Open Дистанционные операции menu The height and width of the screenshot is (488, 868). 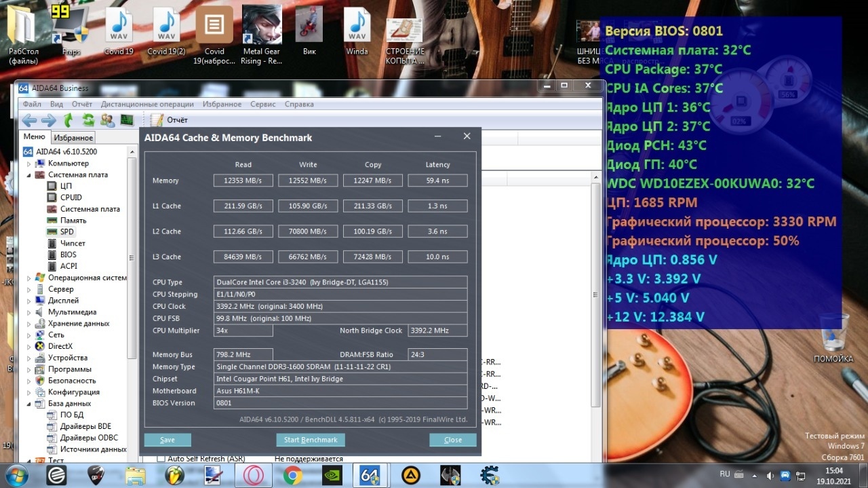(147, 105)
